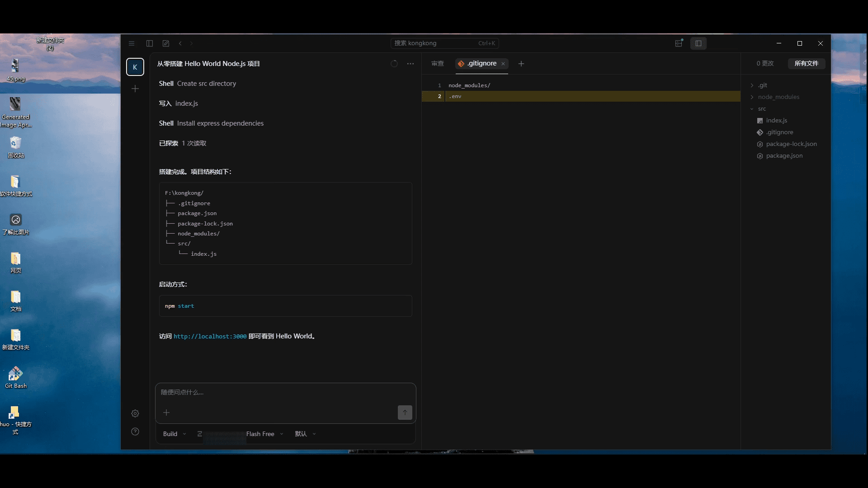
Task: Attach a file with the prompt plus icon
Action: point(166,413)
